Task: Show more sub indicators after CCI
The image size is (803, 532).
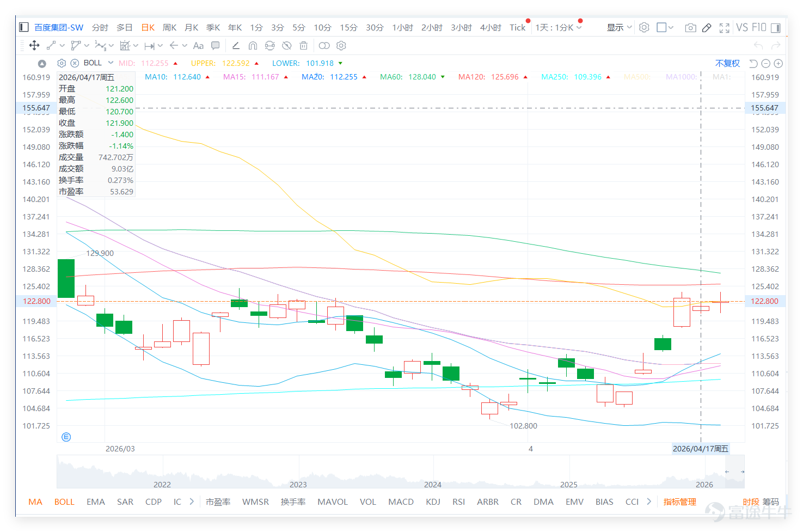Action: point(649,502)
